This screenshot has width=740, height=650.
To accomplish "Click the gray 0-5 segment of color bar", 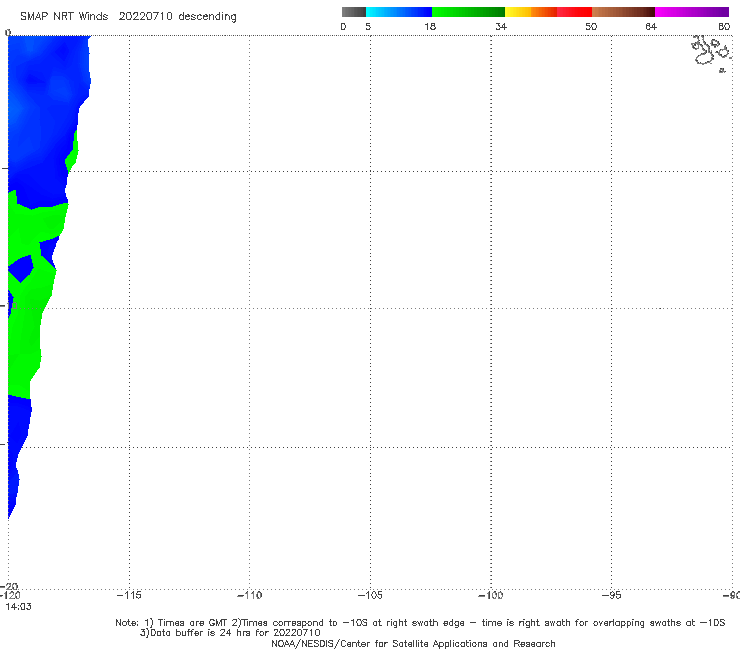I will tap(353, 12).
